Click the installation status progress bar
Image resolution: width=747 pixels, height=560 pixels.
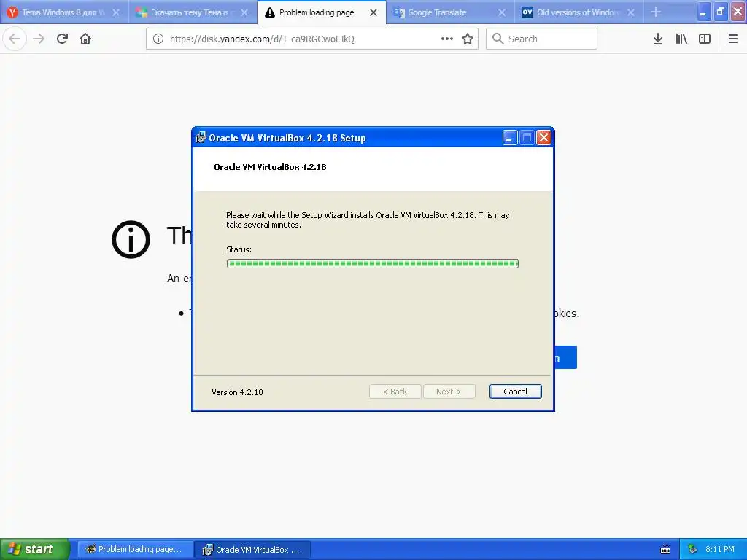click(x=373, y=263)
